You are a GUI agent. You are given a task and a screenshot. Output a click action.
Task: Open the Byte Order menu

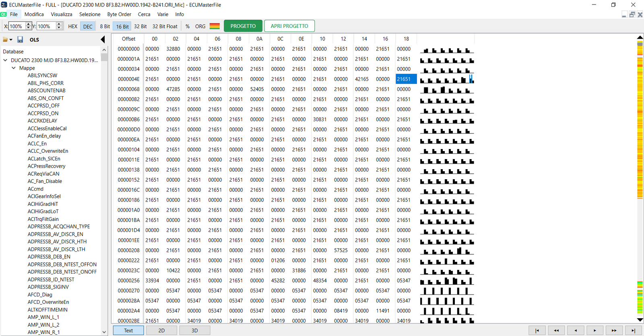[119, 15]
